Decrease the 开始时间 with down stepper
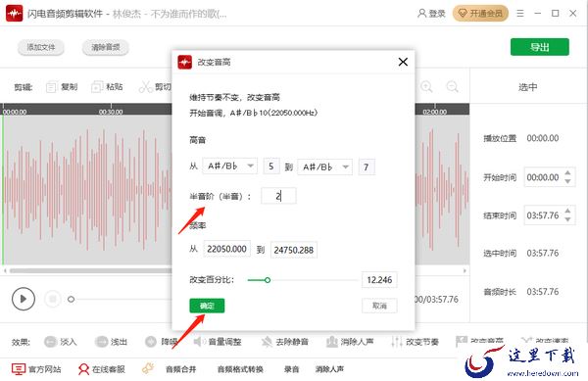Screen dimensions: 588x381 [x=567, y=181]
